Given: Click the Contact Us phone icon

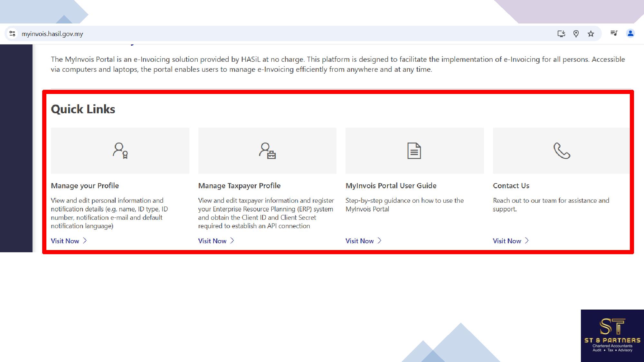Looking at the screenshot, I should pyautogui.click(x=562, y=151).
